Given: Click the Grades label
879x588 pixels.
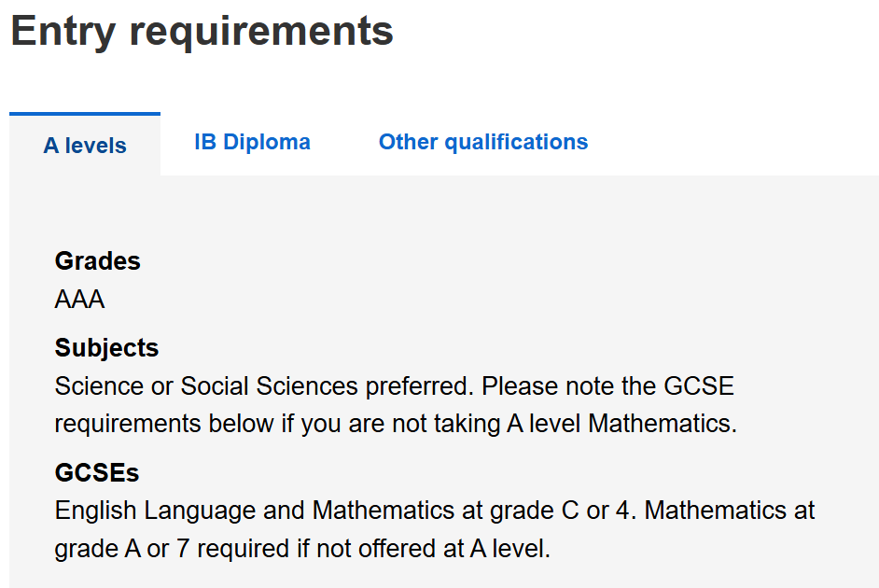Looking at the screenshot, I should [97, 261].
